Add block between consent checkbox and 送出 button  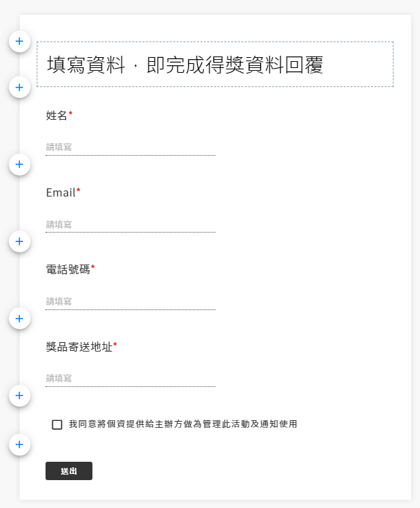pyautogui.click(x=19, y=445)
